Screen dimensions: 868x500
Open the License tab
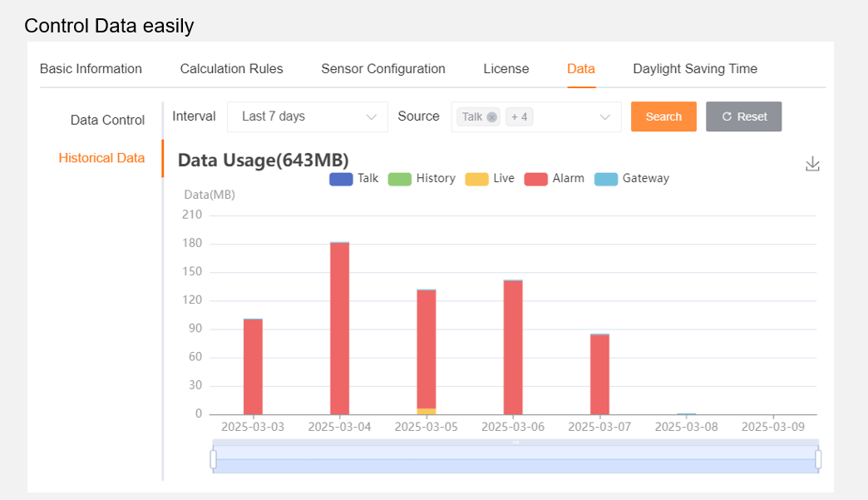pos(506,69)
